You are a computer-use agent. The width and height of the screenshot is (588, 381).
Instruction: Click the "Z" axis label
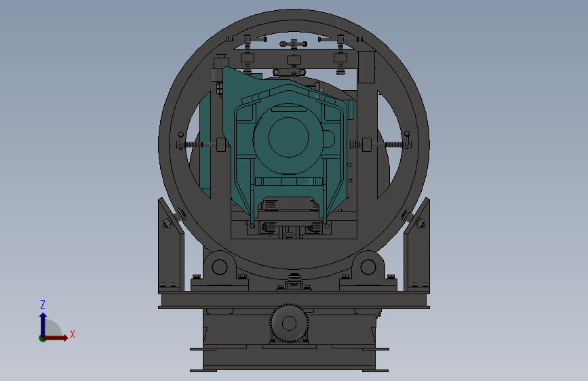(x=43, y=304)
